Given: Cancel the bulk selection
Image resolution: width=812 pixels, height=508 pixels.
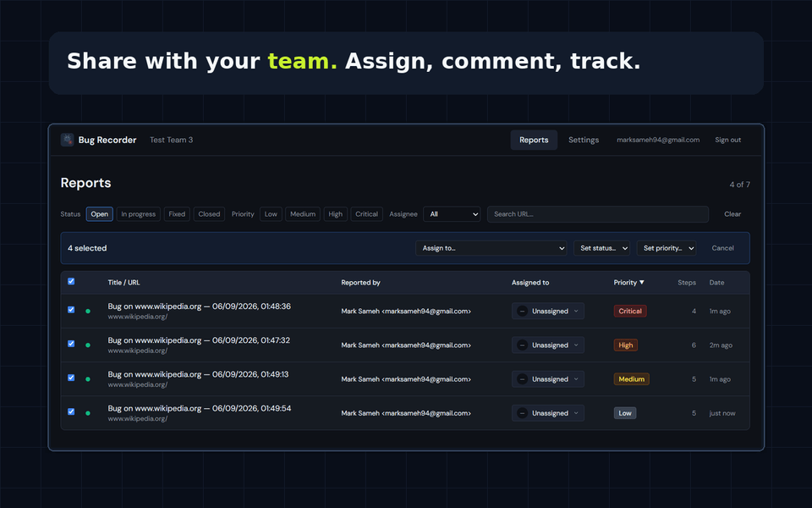Looking at the screenshot, I should 723,248.
